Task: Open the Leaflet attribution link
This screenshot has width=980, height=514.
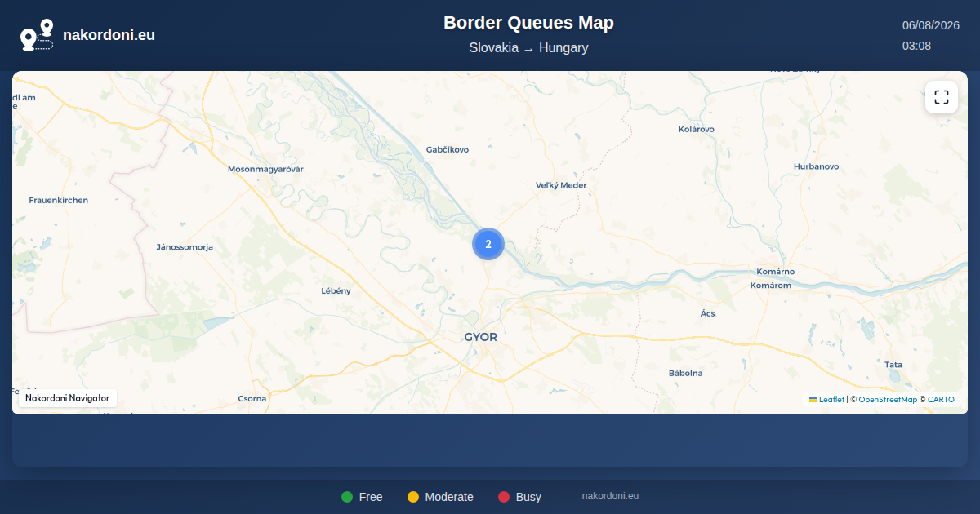Action: [x=831, y=400]
